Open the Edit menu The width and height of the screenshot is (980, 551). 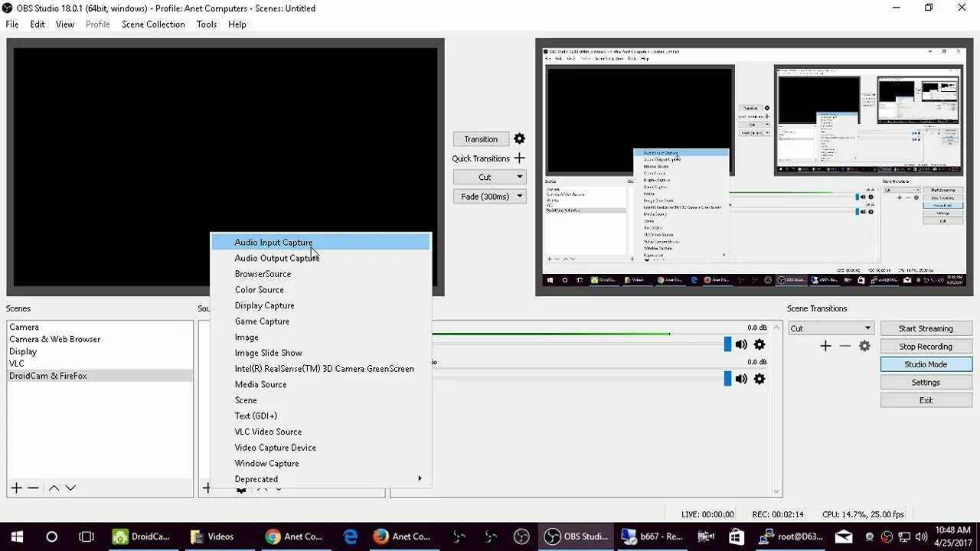[x=38, y=24]
